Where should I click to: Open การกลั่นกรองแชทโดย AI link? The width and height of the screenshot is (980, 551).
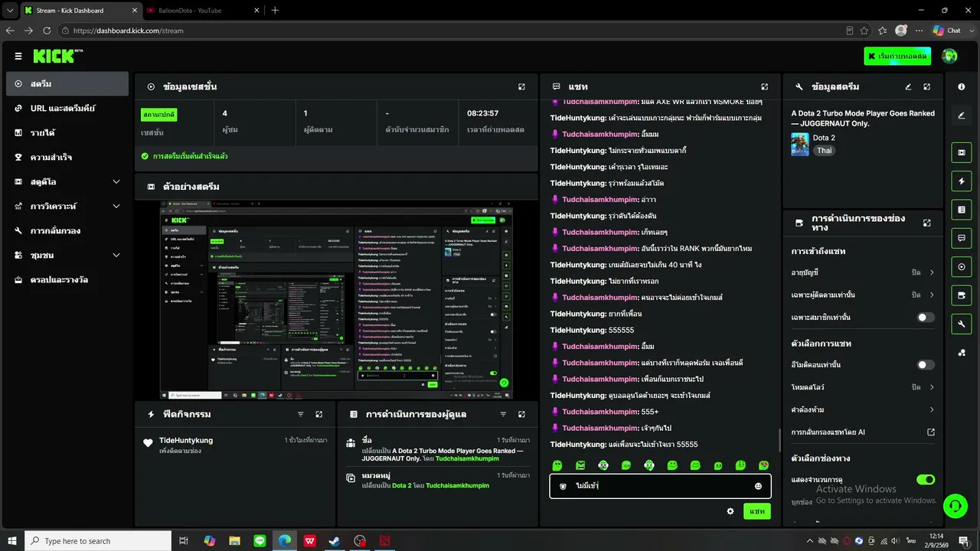pos(863,432)
